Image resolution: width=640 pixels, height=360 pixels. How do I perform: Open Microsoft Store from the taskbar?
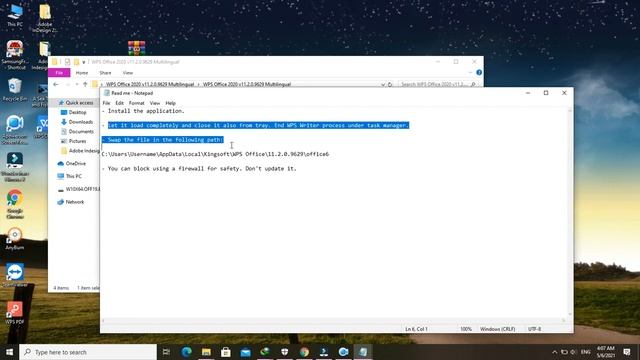226,352
